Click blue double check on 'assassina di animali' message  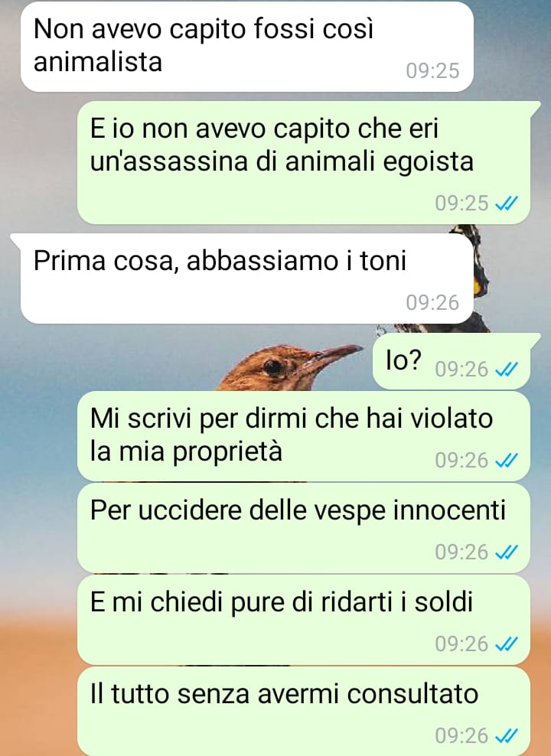(x=507, y=204)
